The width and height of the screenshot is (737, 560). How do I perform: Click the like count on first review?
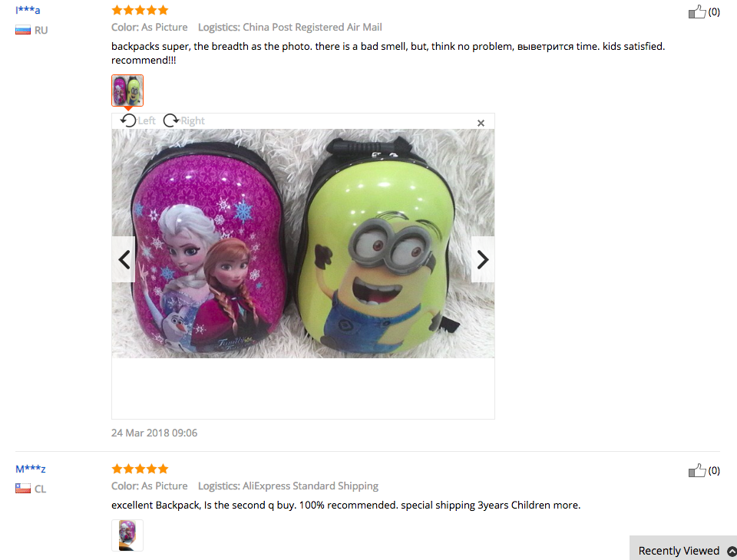[x=714, y=12]
